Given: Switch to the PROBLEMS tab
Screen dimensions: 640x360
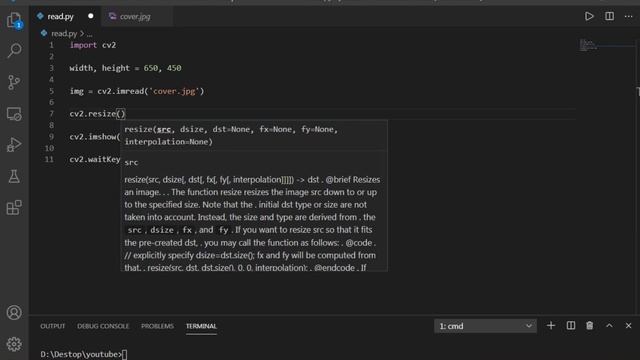Looking at the screenshot, I should (157, 326).
